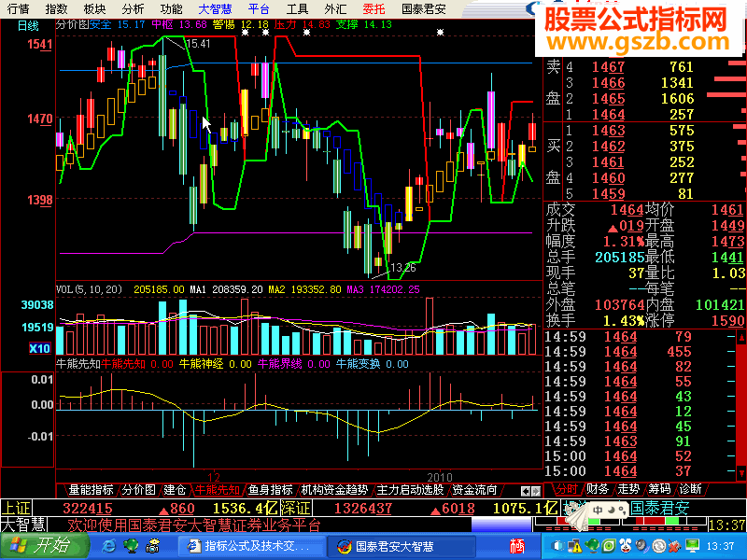The image size is (747, 560).
Task: Click the 内盘 value 101421
Action: (x=720, y=305)
